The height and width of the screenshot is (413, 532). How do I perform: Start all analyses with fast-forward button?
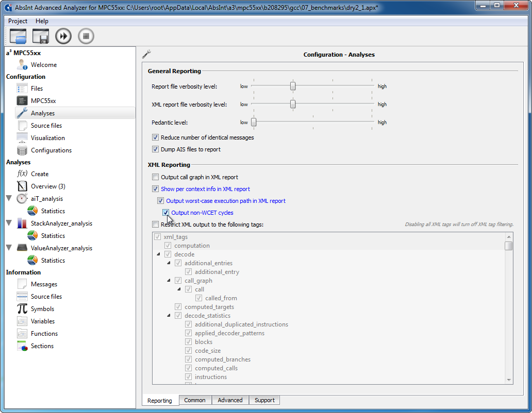coord(63,36)
